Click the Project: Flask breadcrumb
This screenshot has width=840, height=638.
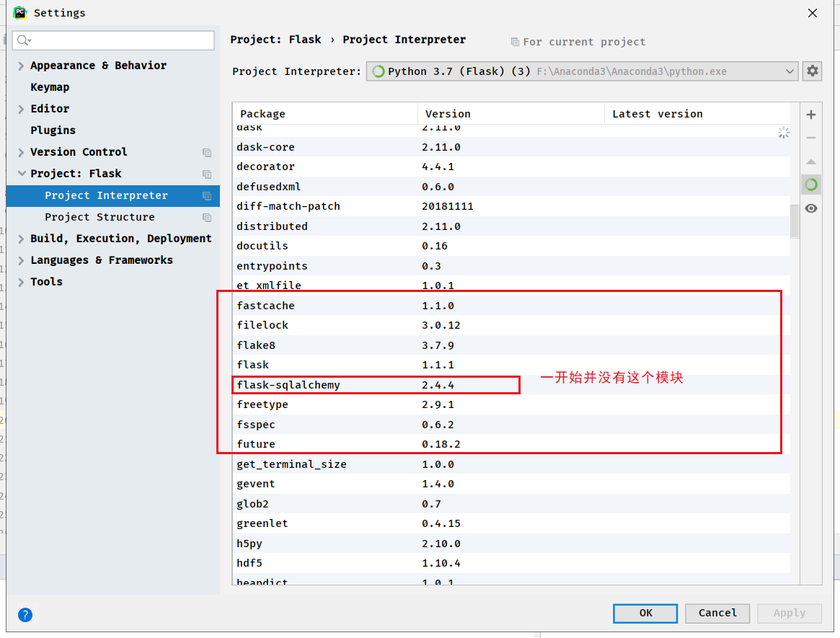[x=276, y=40]
